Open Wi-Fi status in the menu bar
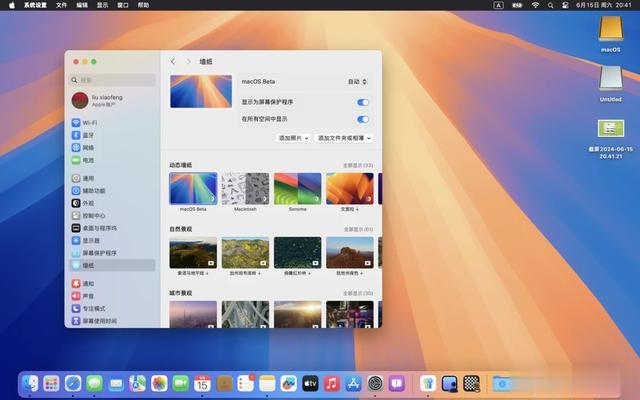The image size is (640, 400). pyautogui.click(x=536, y=5)
